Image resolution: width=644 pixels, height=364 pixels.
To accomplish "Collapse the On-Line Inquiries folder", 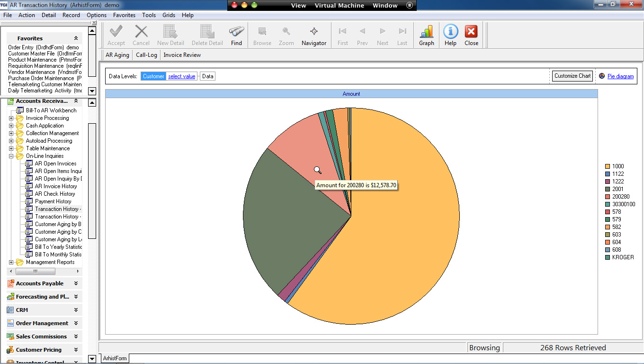I will (x=11, y=156).
